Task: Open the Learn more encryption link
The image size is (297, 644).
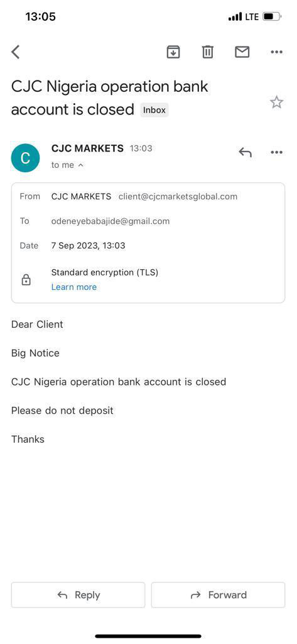Action: click(x=74, y=287)
